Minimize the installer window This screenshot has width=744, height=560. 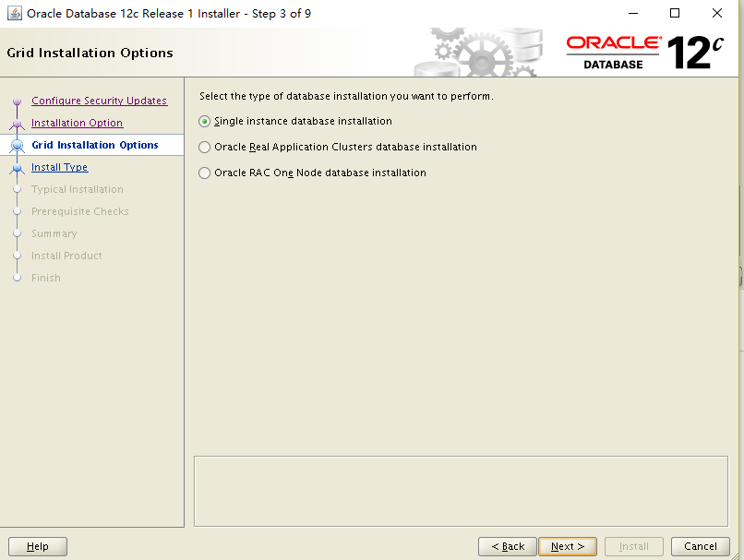pyautogui.click(x=633, y=13)
